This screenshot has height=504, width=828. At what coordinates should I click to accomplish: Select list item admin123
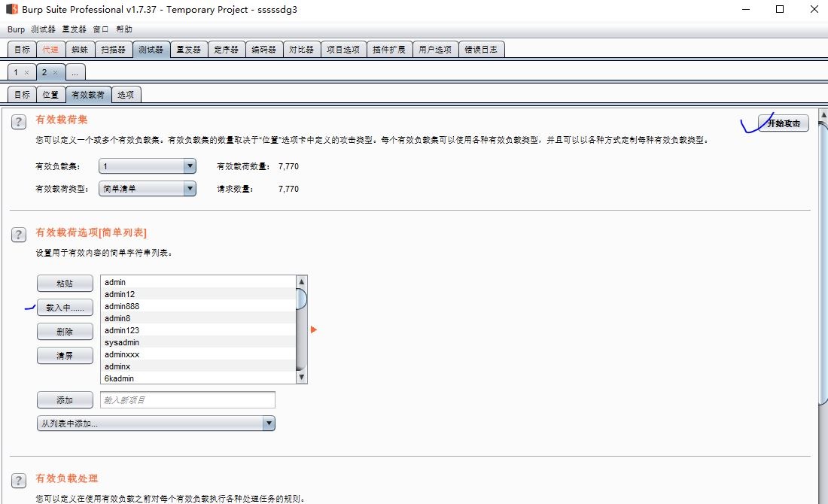coord(198,330)
